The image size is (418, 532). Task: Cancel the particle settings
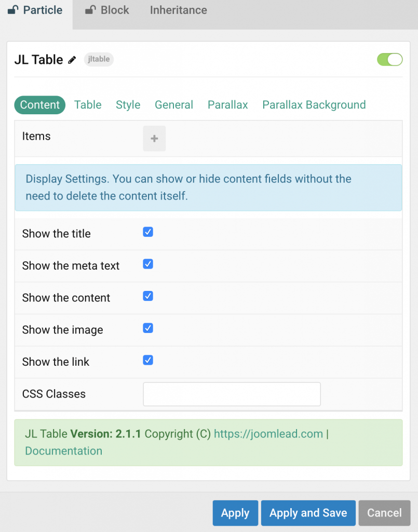click(x=384, y=513)
